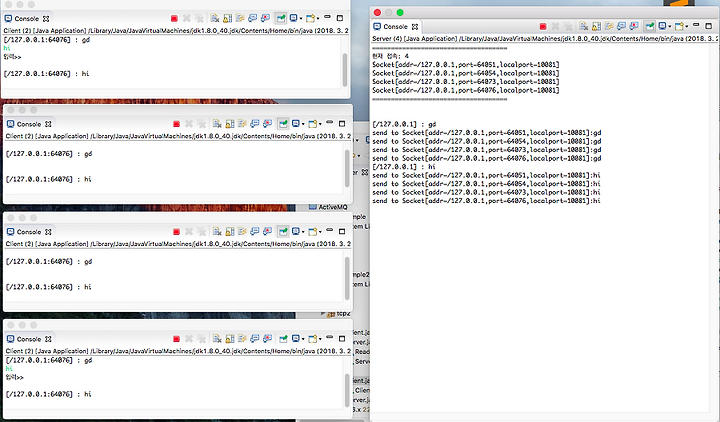720x422 pixels.
Task: Expand Open Console arrow, third Client window
Action: [320, 232]
